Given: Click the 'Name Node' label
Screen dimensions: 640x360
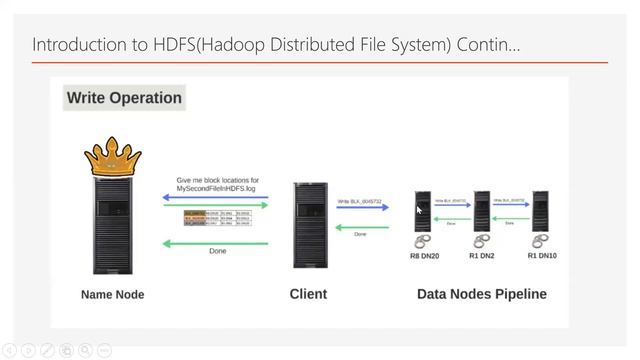Looking at the screenshot, I should click(113, 294).
